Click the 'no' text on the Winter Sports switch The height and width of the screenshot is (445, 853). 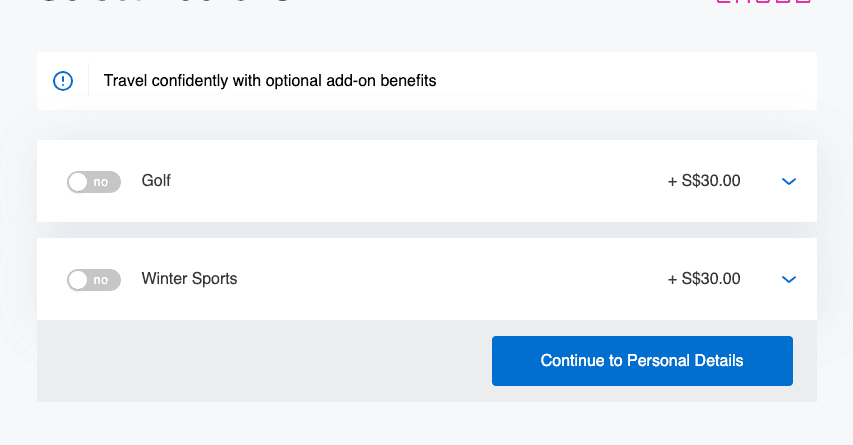click(x=101, y=280)
